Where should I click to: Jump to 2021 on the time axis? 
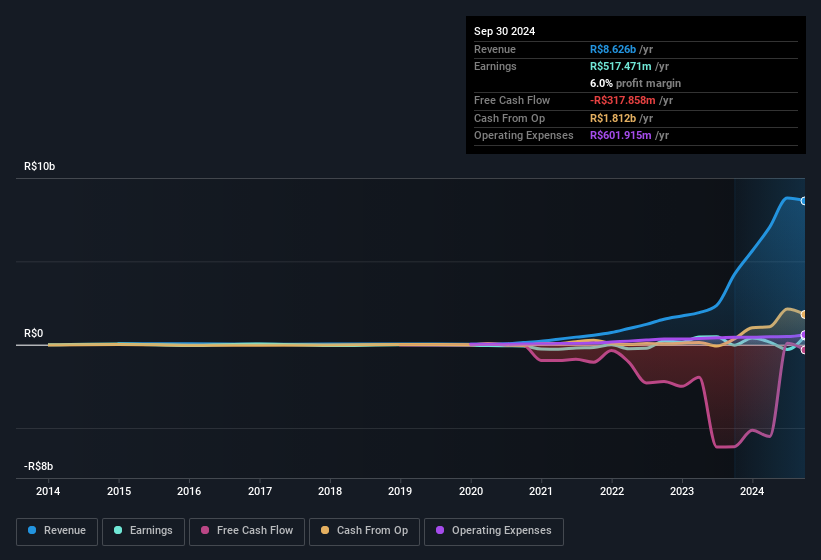click(x=541, y=491)
